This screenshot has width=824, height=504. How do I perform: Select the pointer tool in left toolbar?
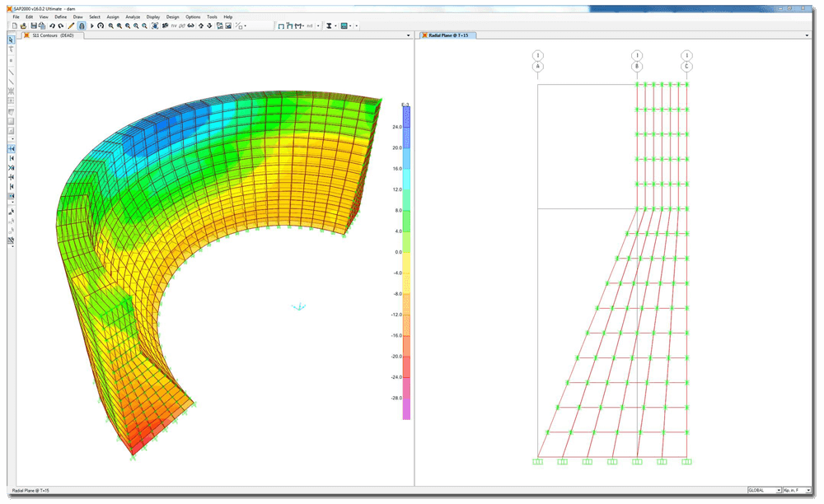click(11, 40)
